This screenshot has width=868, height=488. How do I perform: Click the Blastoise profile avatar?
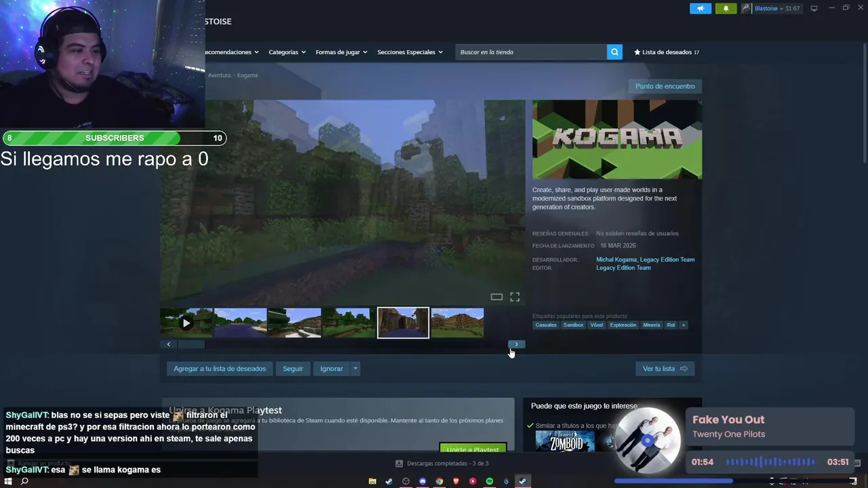[x=747, y=9]
